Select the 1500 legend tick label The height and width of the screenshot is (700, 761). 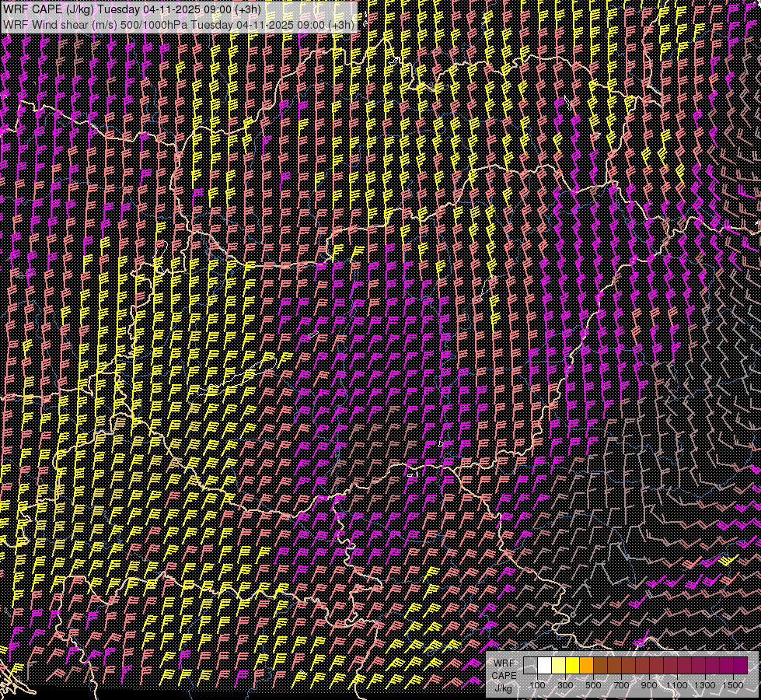733,685
